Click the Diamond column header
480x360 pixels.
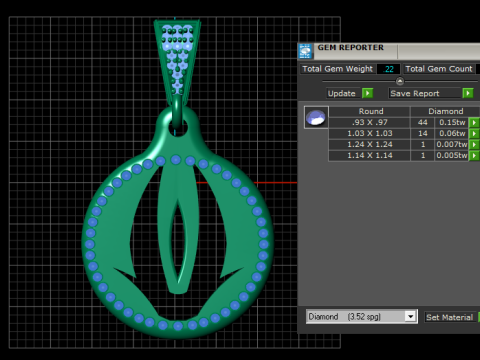click(x=446, y=111)
